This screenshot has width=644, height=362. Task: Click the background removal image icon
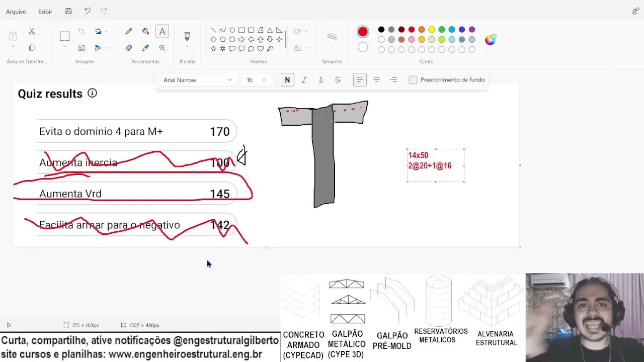click(x=82, y=48)
